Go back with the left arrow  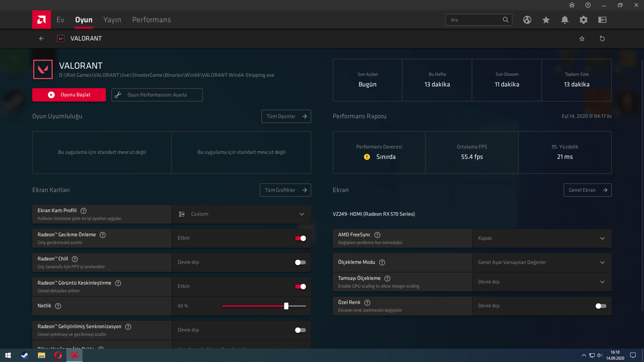pos(41,39)
